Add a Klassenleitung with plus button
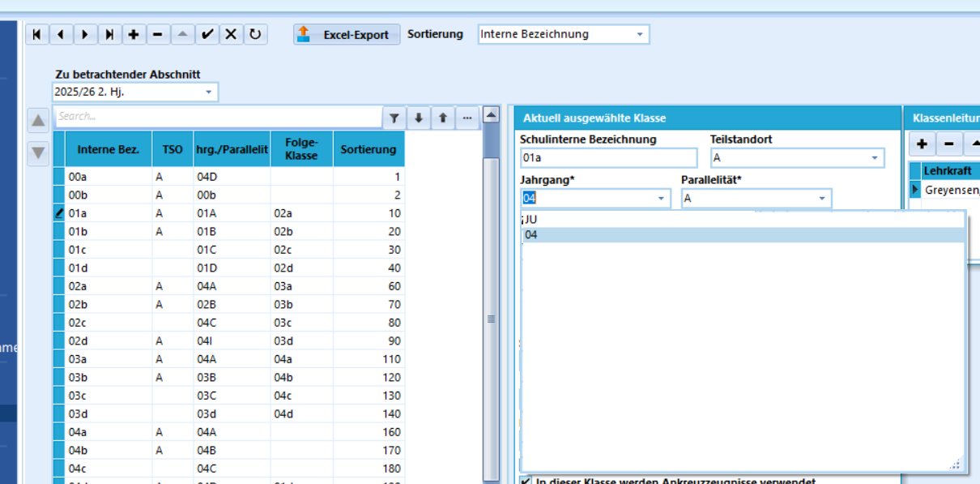The height and width of the screenshot is (484, 980). point(922,144)
